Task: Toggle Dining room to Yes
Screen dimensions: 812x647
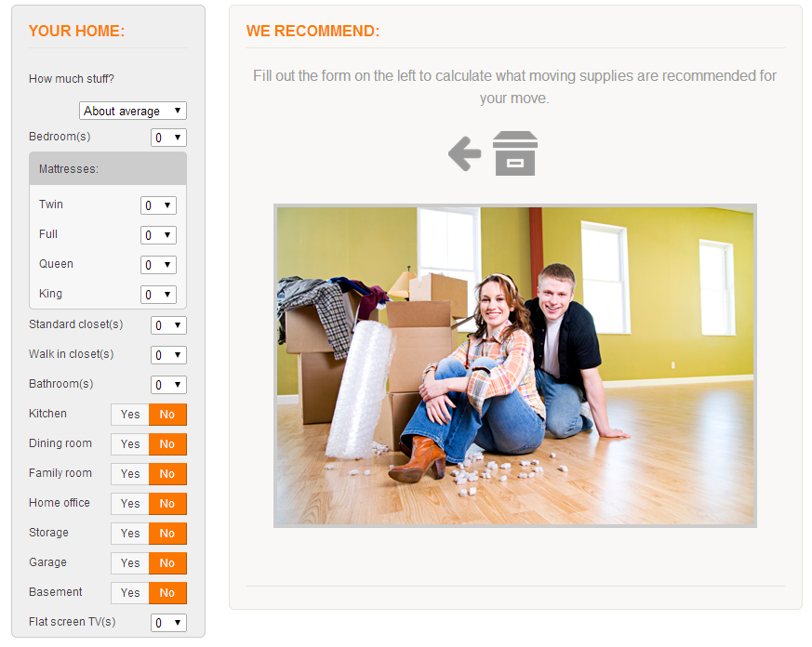Action: point(129,443)
